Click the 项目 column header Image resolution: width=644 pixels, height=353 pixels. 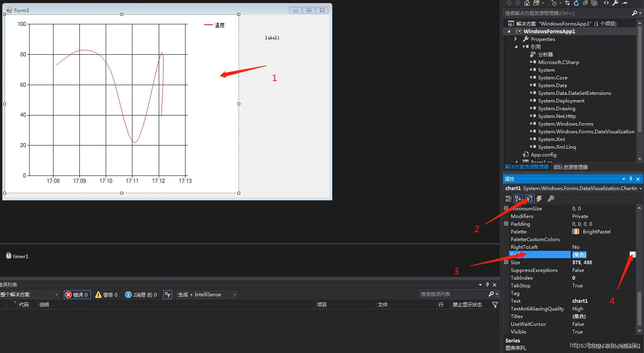[322, 305]
